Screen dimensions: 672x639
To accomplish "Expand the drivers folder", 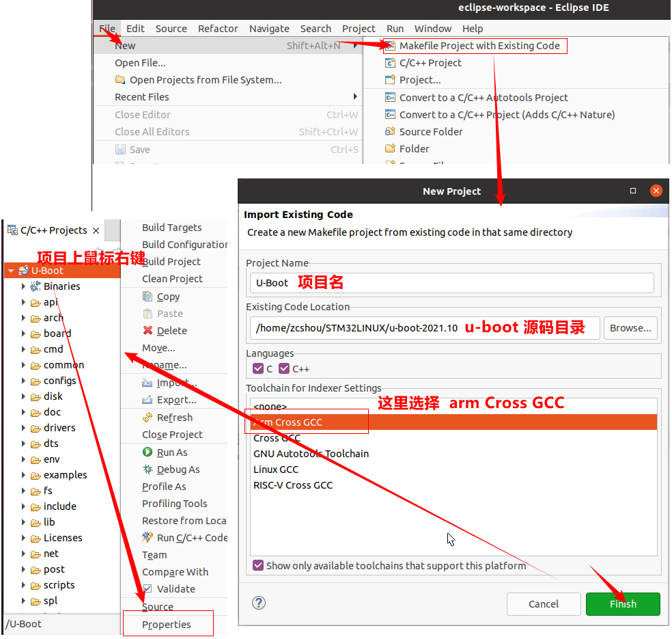I will (23, 428).
